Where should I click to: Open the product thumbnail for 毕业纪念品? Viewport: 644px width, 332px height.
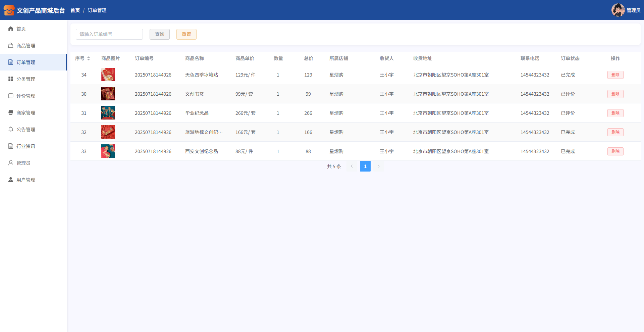point(108,113)
